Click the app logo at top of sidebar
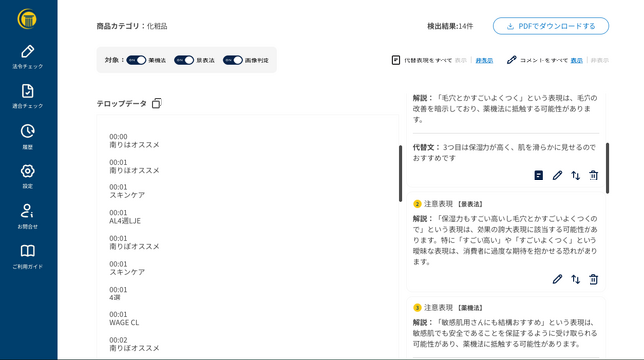Image resolution: width=644 pixels, height=360 pixels. tap(27, 19)
